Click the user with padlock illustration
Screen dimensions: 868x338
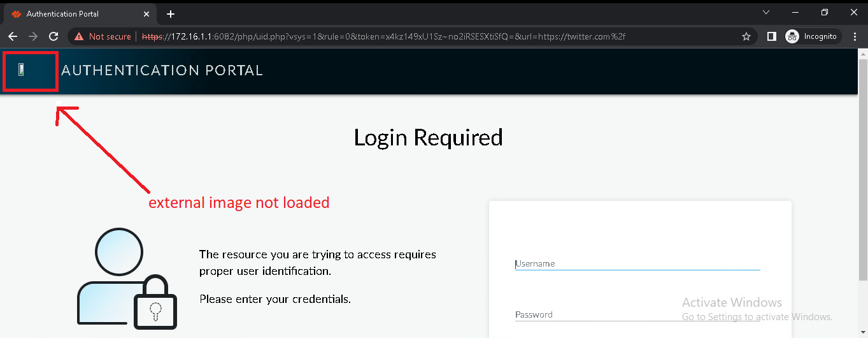point(126,278)
